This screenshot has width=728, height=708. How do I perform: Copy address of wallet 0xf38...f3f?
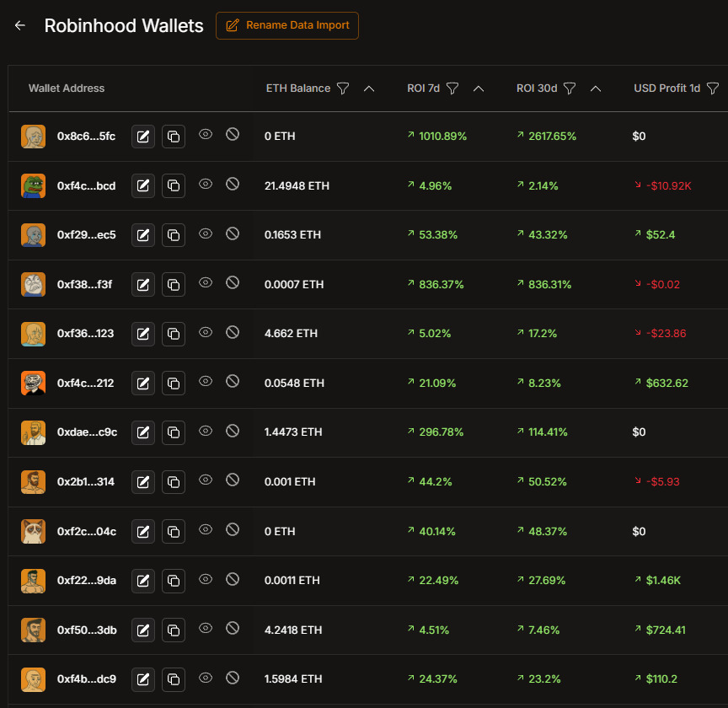tap(174, 284)
